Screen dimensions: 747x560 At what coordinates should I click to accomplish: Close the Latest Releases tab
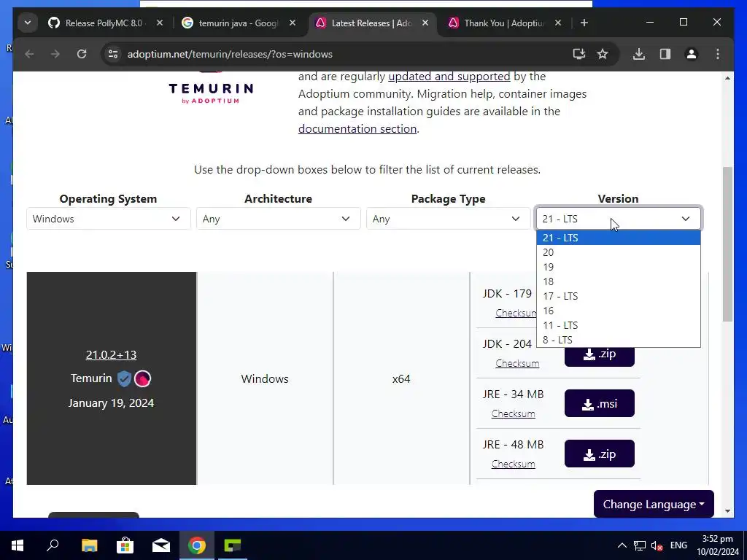click(425, 23)
